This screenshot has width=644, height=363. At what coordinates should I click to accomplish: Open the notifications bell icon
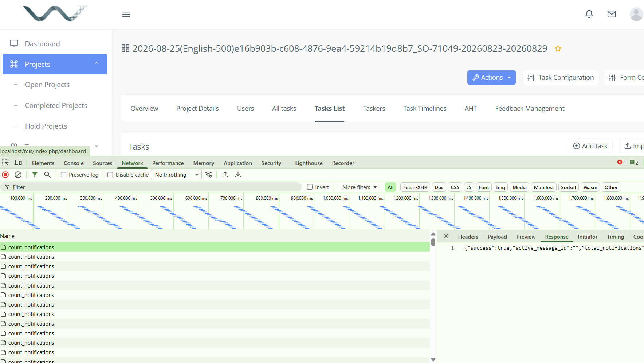click(x=589, y=14)
